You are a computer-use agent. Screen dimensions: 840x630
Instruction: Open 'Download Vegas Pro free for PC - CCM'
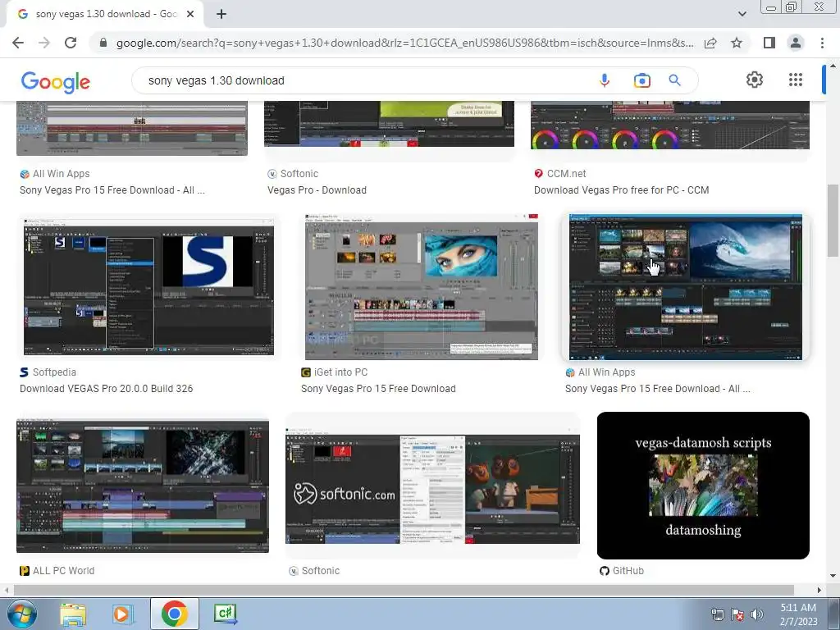point(622,190)
